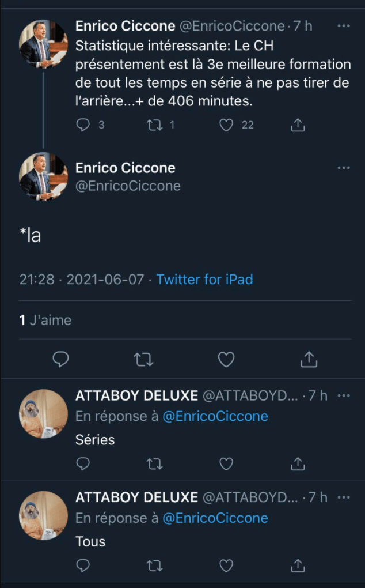Open more options on the "Séries" reply
This screenshot has height=588, width=365.
[x=344, y=395]
